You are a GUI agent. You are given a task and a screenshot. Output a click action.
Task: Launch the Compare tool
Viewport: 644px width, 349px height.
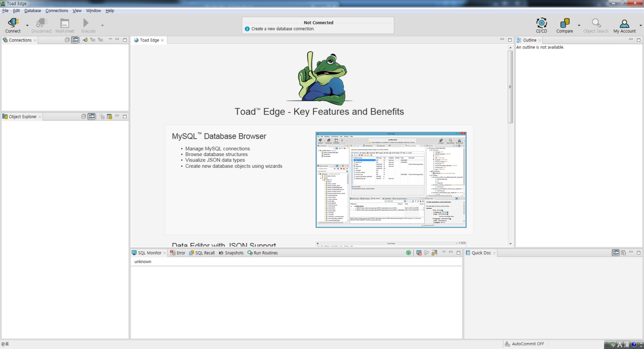[x=565, y=25]
